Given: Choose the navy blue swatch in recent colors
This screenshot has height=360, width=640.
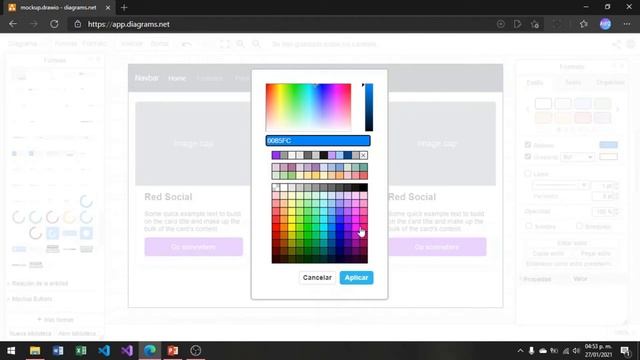Looking at the screenshot, I should [x=347, y=156].
